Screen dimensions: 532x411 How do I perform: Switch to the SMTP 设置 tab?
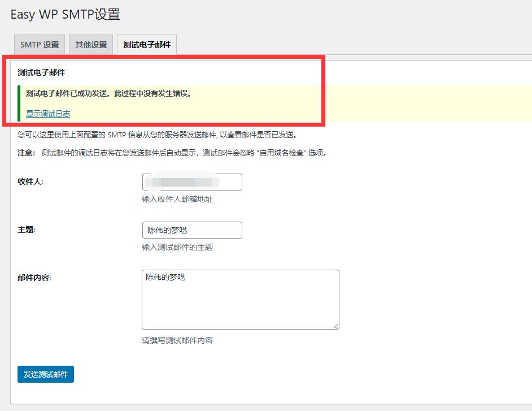pyautogui.click(x=39, y=44)
